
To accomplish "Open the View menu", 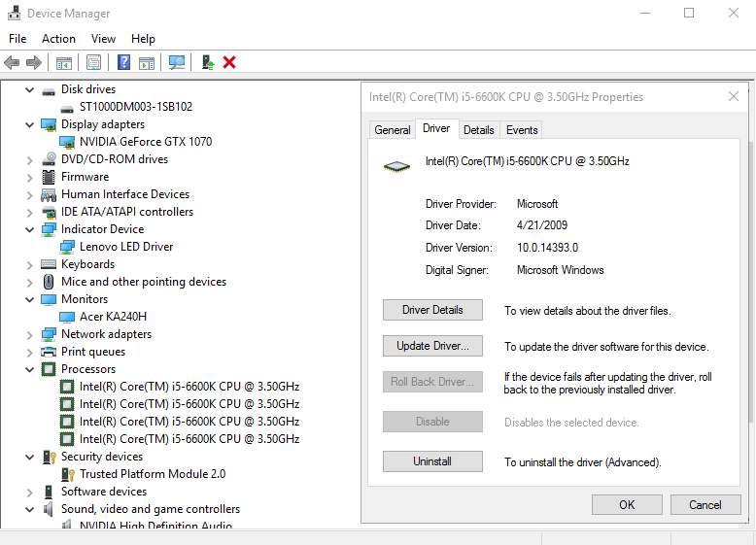I will 103,39.
